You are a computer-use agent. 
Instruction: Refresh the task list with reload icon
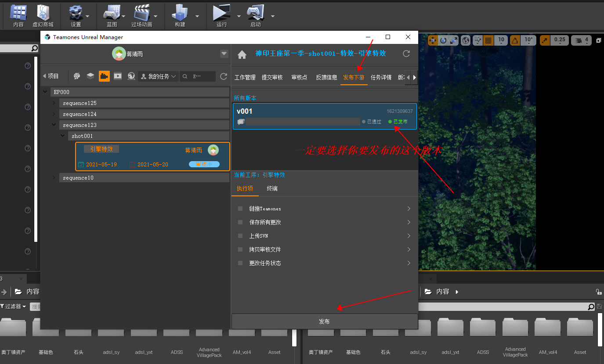point(224,76)
